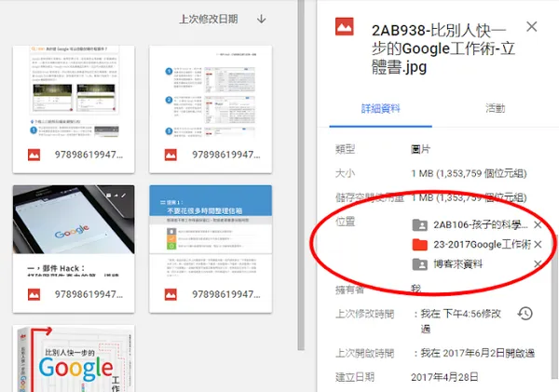Viewport: 559px width, 392px height.
Task: Open the 博客來資料 shared folder
Action: 447,264
